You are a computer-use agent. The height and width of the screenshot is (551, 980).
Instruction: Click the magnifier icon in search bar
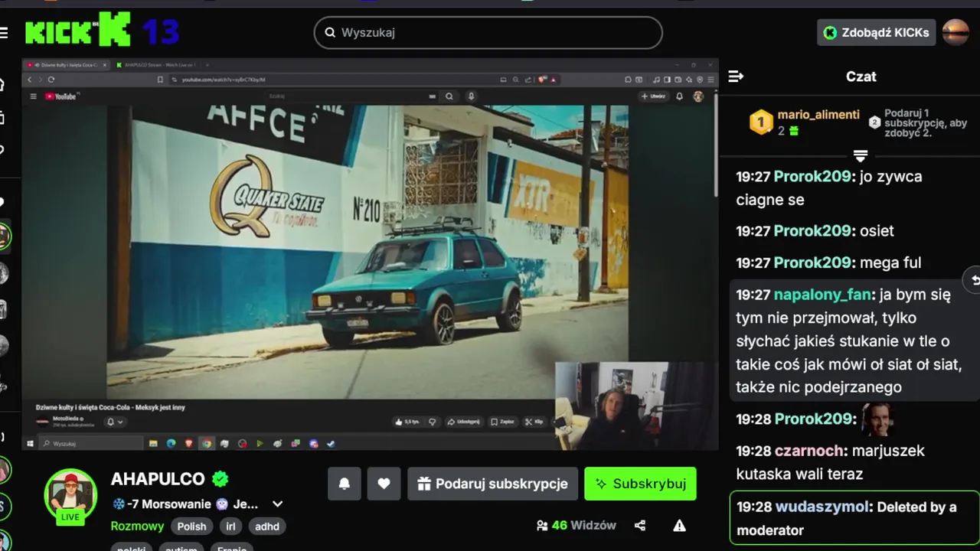coord(330,33)
